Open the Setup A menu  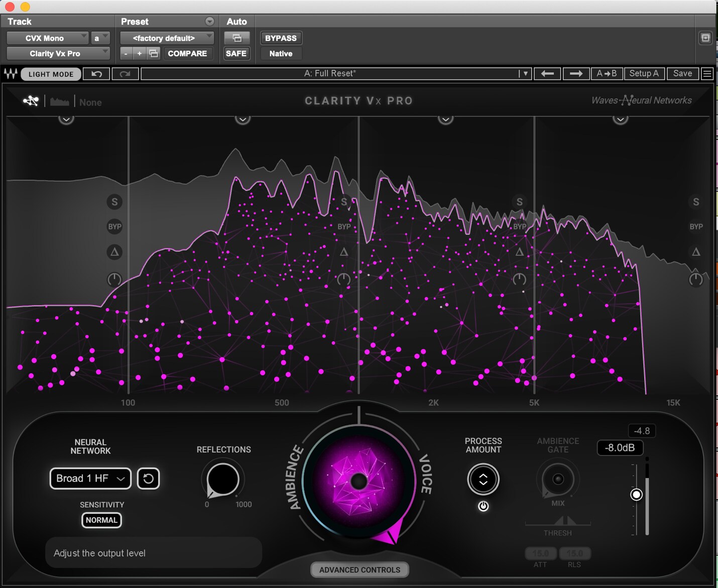coord(644,74)
